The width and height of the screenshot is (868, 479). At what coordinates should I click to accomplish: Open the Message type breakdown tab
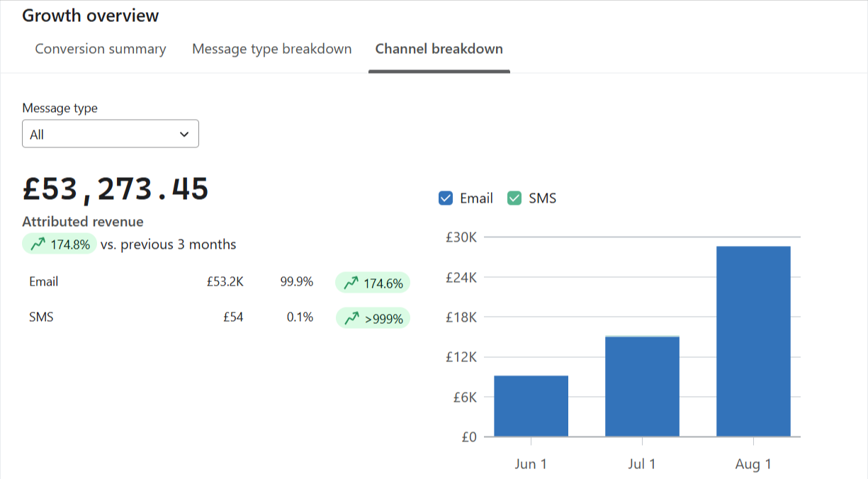[x=272, y=49]
